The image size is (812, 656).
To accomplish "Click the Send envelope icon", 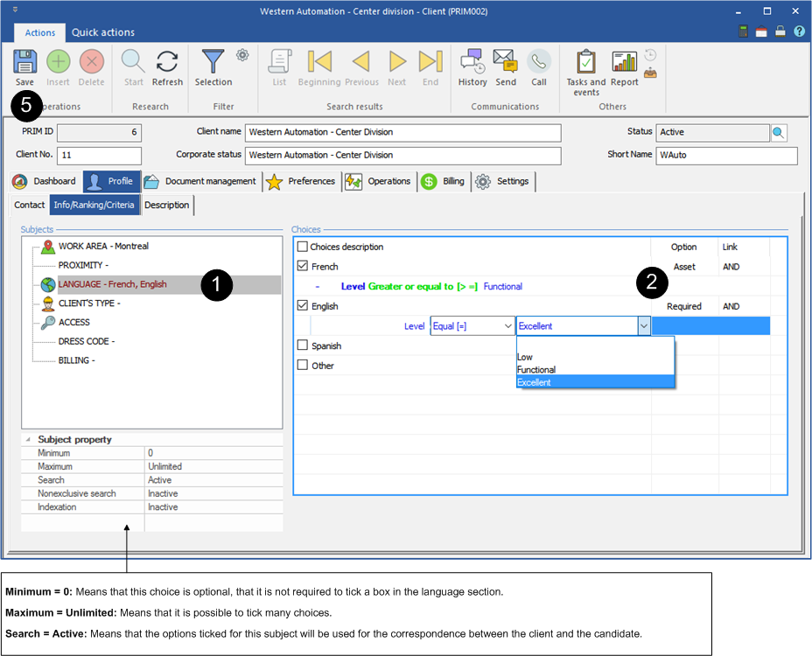I will tap(506, 61).
